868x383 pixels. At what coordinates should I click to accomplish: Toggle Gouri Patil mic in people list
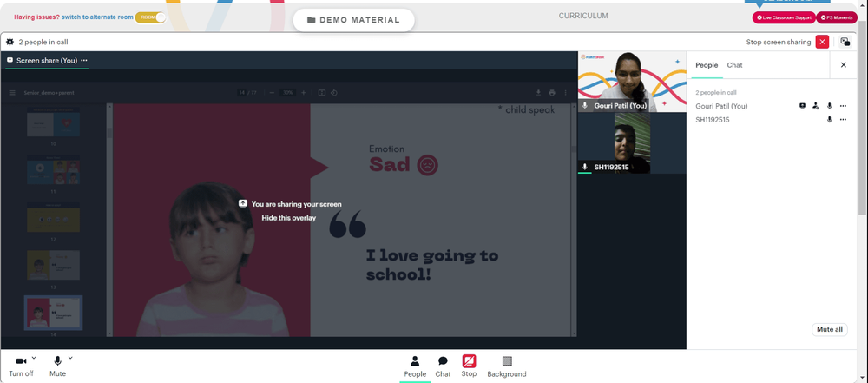(829, 106)
